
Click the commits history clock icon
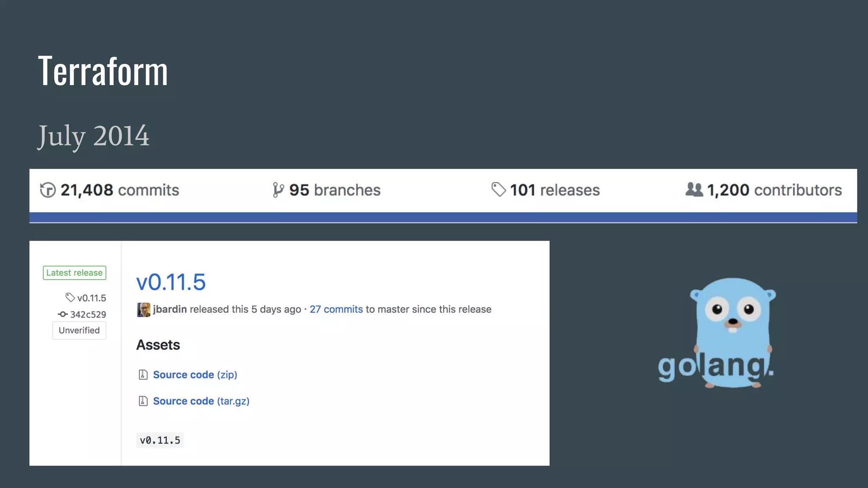[48, 190]
